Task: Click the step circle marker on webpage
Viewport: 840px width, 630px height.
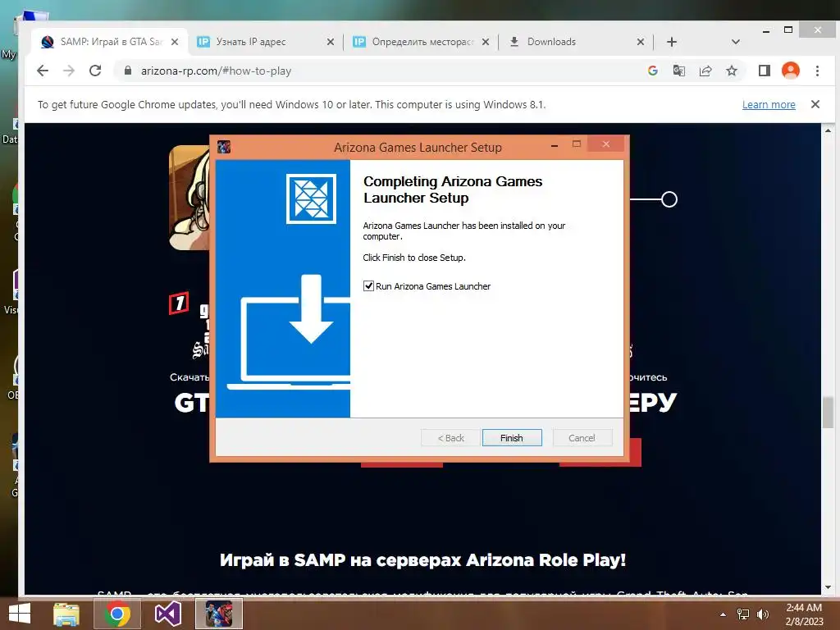Action: (669, 199)
